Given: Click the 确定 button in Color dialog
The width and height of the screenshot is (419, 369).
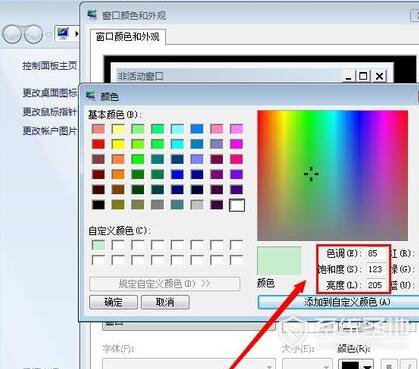Looking at the screenshot, I should (x=113, y=302).
